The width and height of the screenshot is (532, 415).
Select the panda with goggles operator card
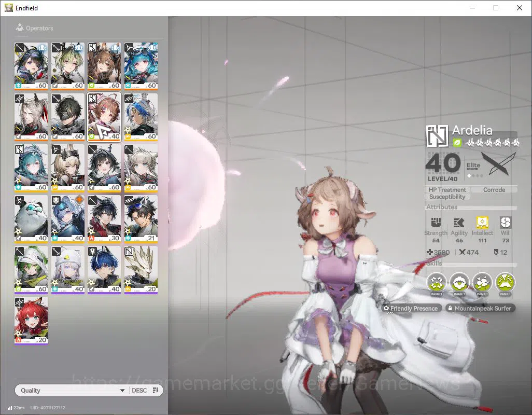[x=31, y=219]
